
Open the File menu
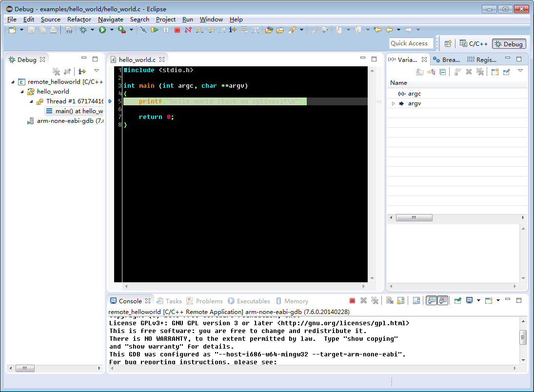[12, 20]
